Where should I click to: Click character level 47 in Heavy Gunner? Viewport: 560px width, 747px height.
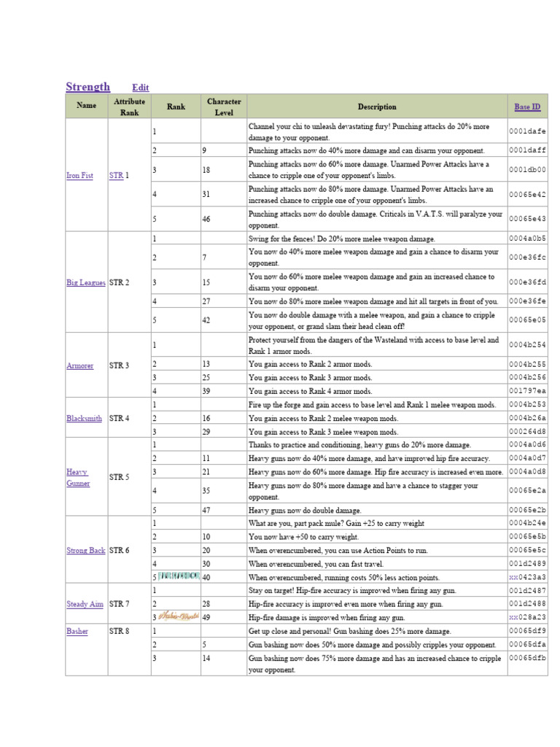pos(206,510)
